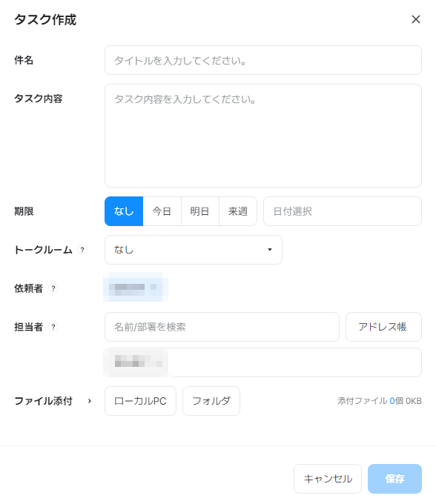Close the タスク作成 dialog with the X icon

click(x=416, y=19)
